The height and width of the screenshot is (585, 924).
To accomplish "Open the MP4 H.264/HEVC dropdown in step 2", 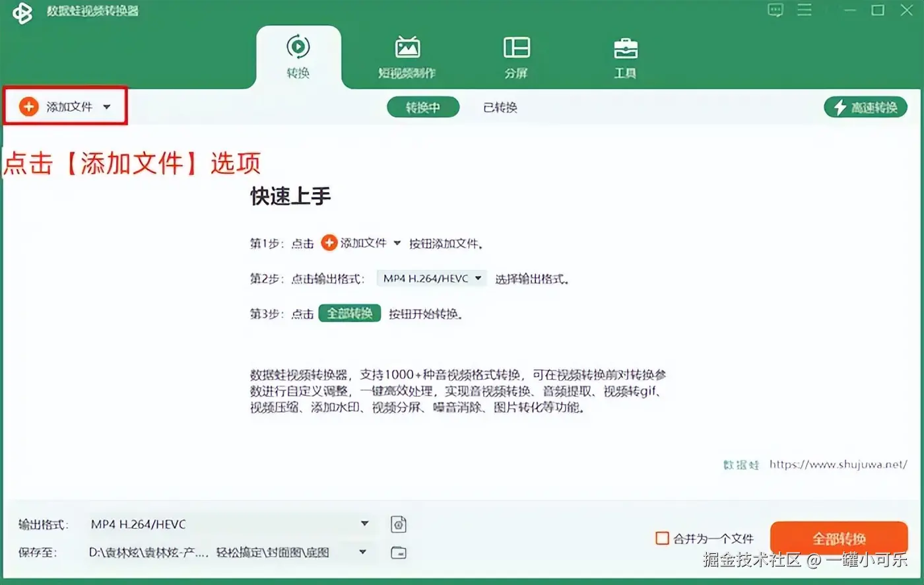I will click(432, 279).
